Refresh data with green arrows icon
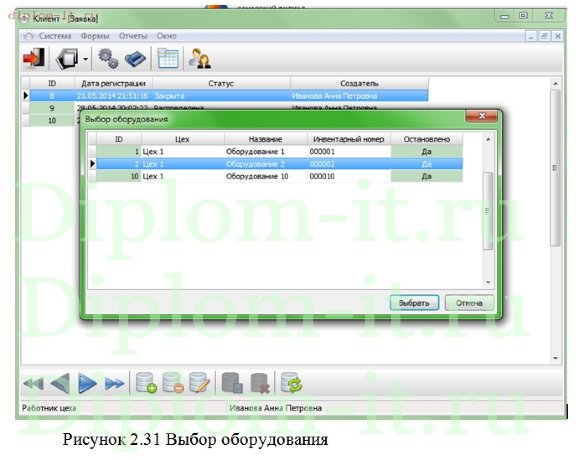Image resolution: width=584 pixels, height=460 pixels. point(291,383)
